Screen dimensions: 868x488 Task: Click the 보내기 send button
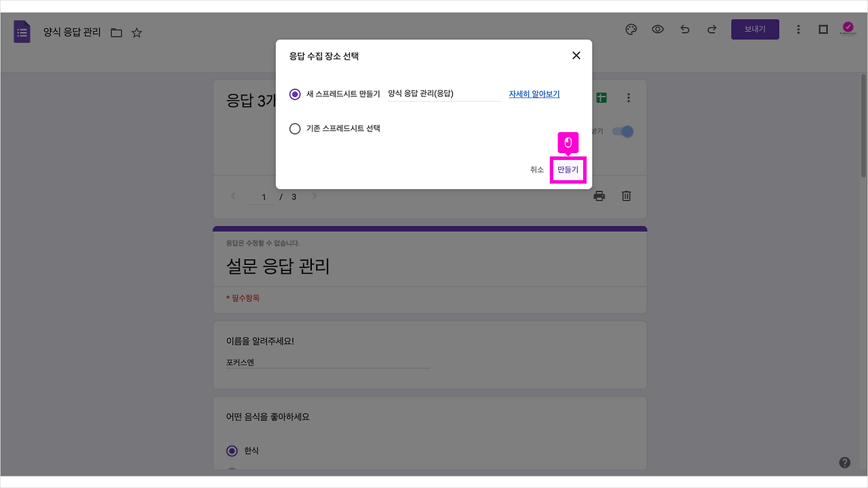(754, 29)
